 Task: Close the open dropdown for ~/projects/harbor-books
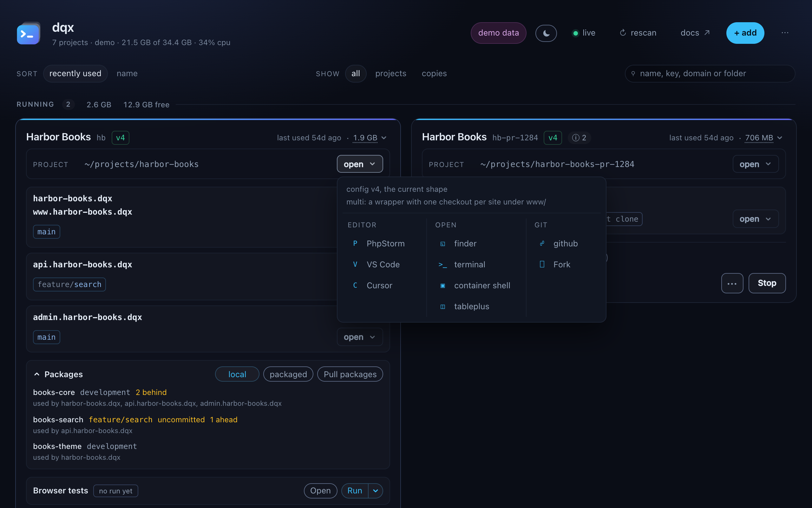tap(360, 164)
